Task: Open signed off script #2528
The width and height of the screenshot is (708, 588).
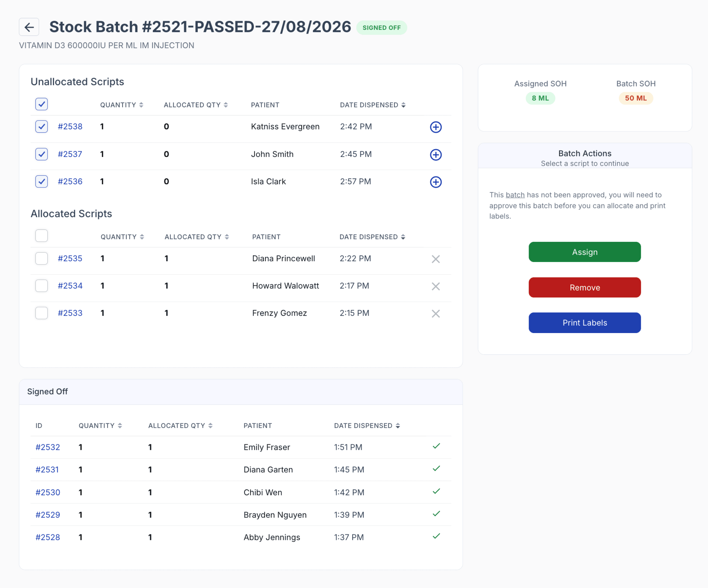Action: click(48, 537)
